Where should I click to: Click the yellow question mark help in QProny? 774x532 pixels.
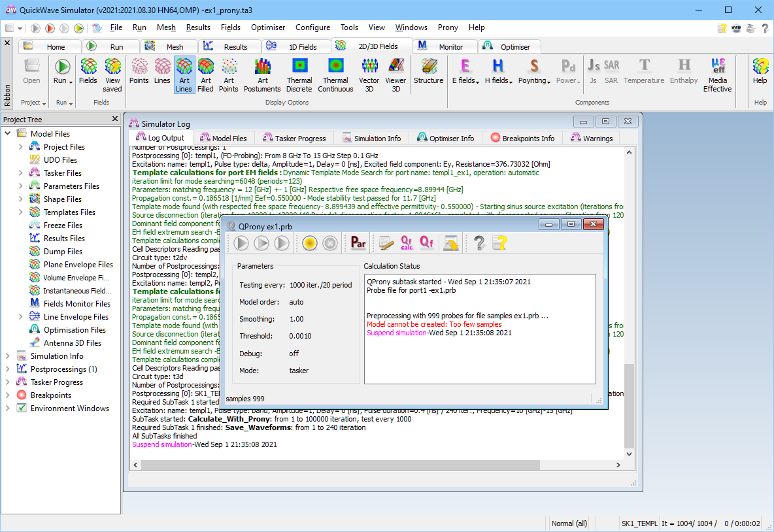(x=499, y=243)
